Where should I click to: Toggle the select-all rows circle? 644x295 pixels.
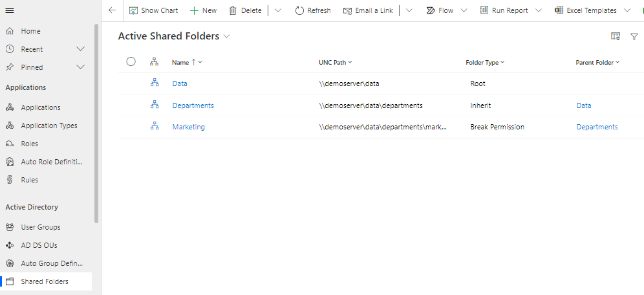(131, 62)
